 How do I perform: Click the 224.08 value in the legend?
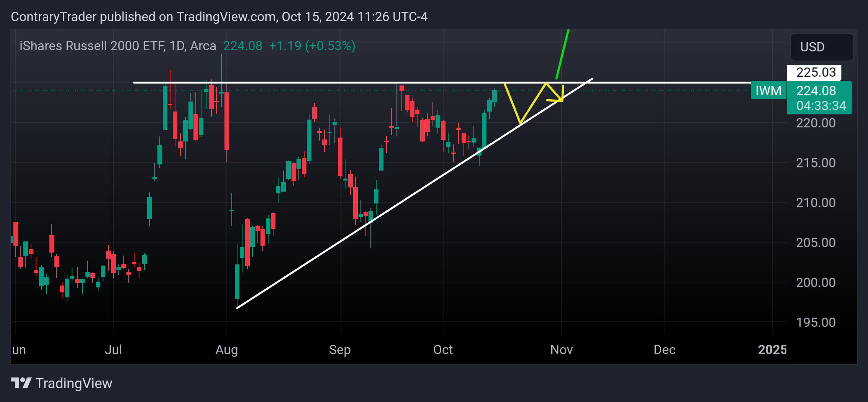pos(242,46)
